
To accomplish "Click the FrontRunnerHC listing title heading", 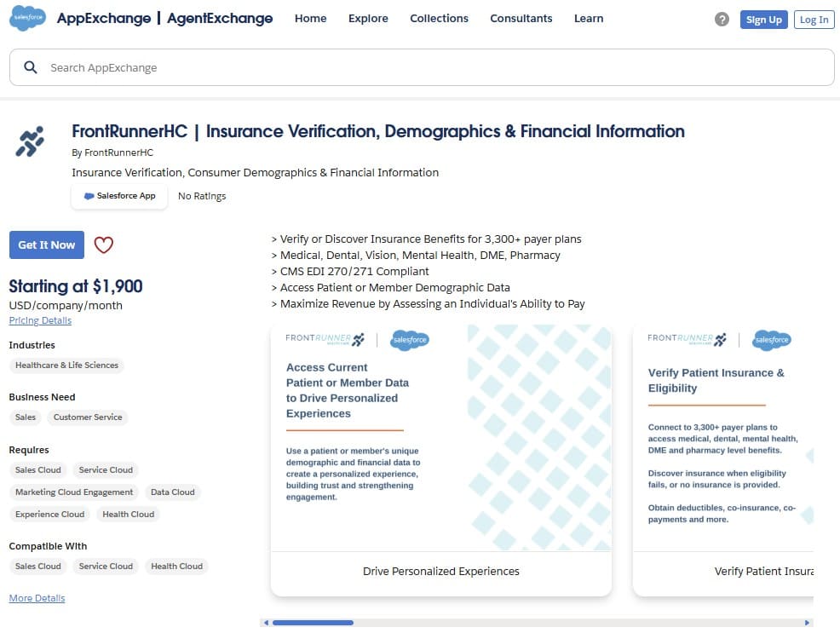I will pyautogui.click(x=378, y=131).
